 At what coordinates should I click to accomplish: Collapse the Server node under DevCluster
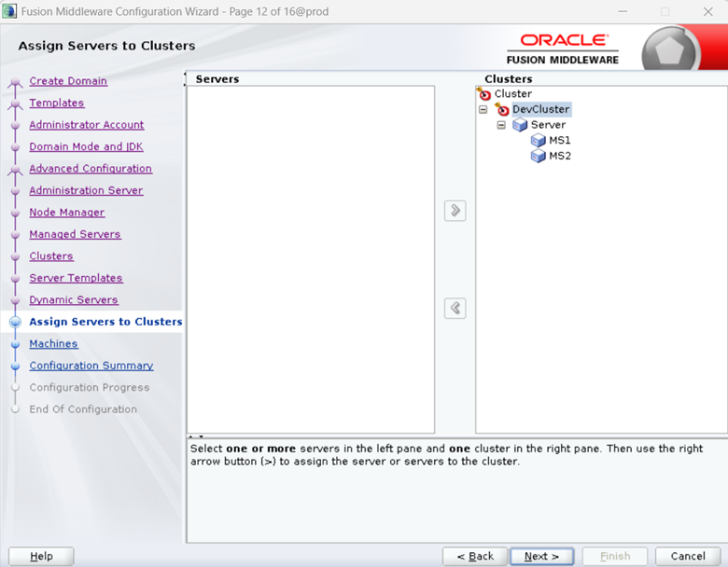click(x=501, y=125)
